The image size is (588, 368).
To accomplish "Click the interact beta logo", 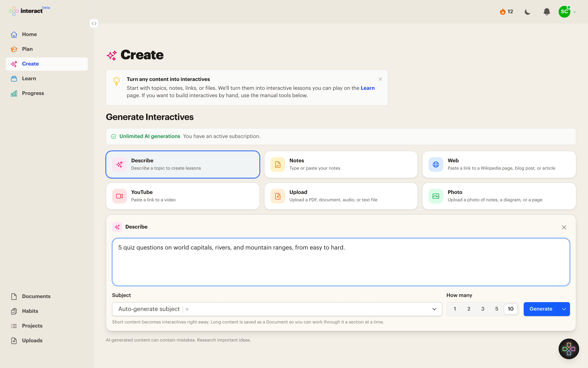I will 29,11.
